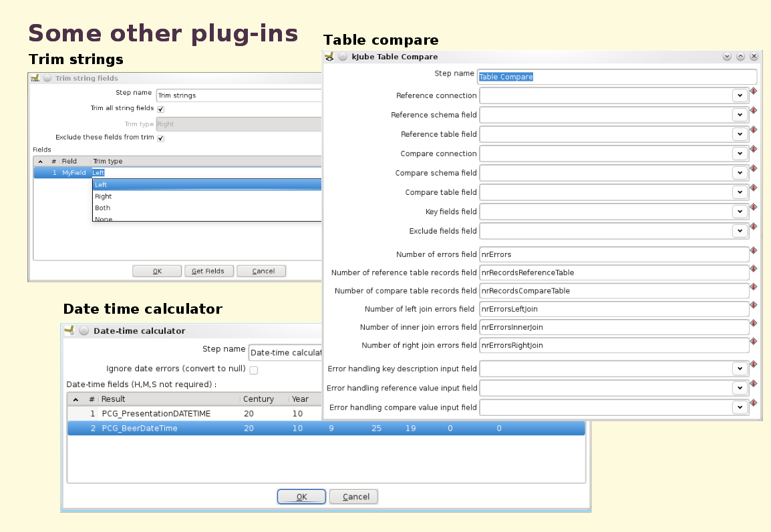Click variable icon beside Error handling key description field
The image size is (771, 532).
click(x=754, y=364)
